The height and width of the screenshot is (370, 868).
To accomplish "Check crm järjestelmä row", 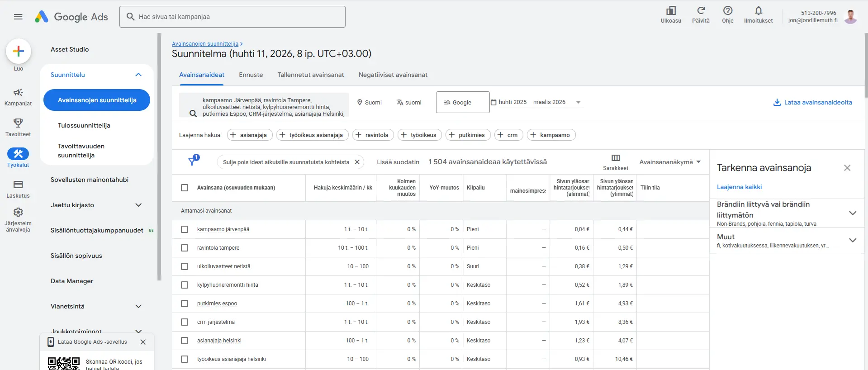I will pos(185,322).
